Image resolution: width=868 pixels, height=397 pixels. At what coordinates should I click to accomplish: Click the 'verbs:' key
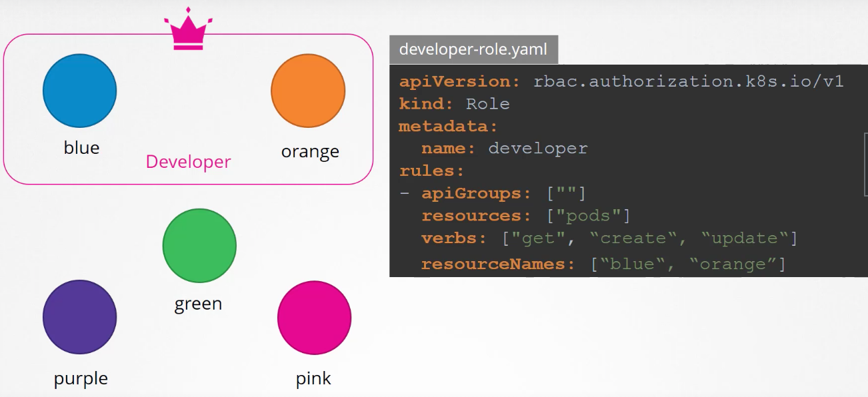coord(455,238)
